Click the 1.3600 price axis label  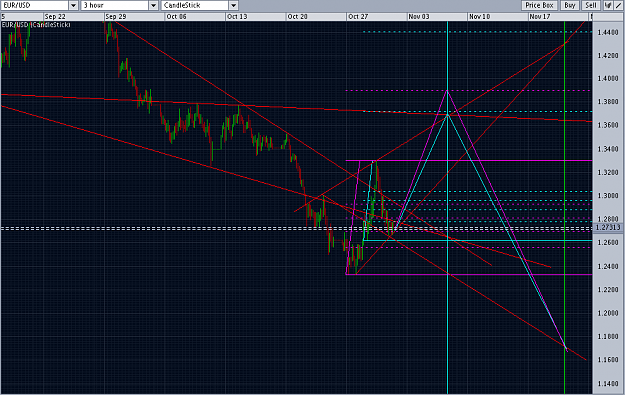pyautogui.click(x=608, y=126)
